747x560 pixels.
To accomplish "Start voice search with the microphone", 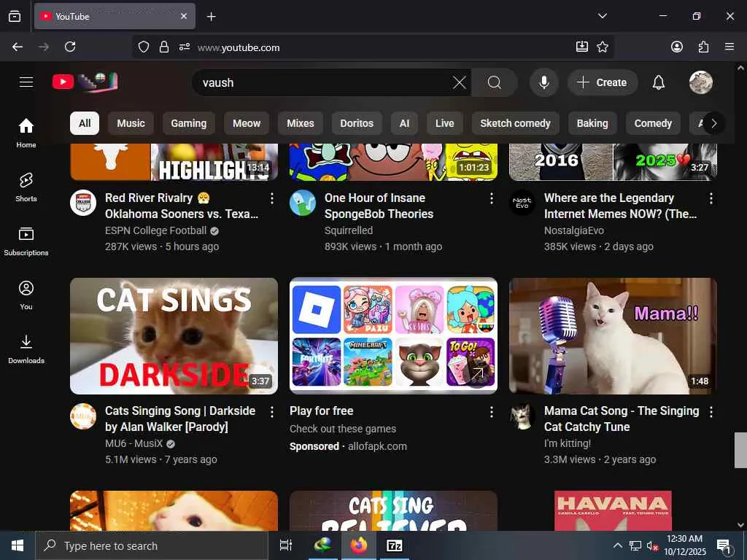I will pyautogui.click(x=543, y=82).
